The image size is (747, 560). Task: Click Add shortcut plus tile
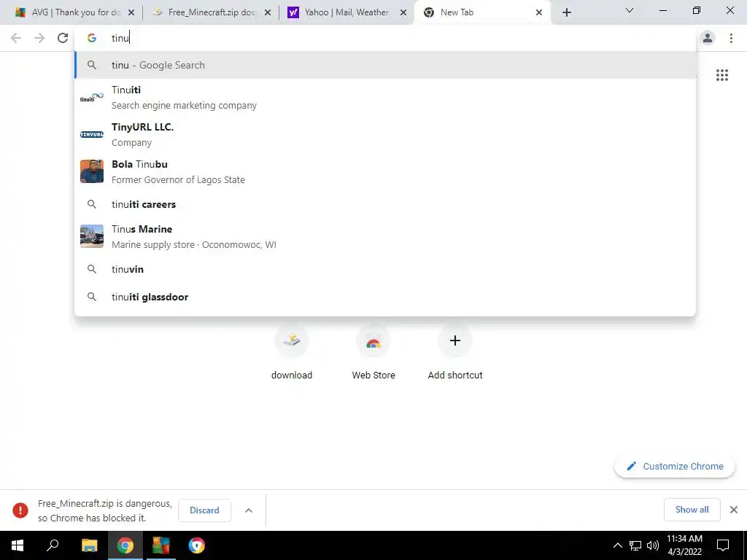pos(455,352)
